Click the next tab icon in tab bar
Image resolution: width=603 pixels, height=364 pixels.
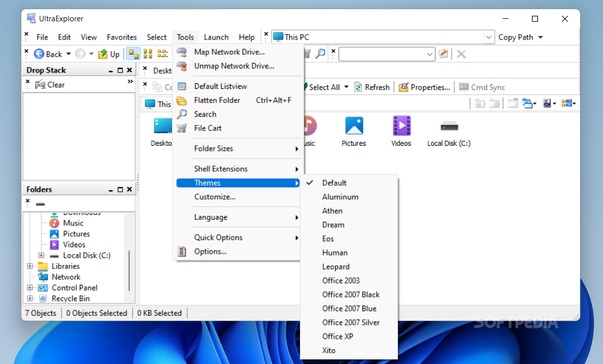[x=494, y=103]
